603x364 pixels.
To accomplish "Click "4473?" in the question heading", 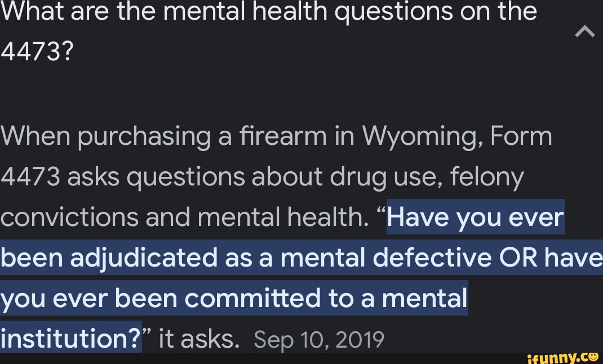I will coord(37,52).
